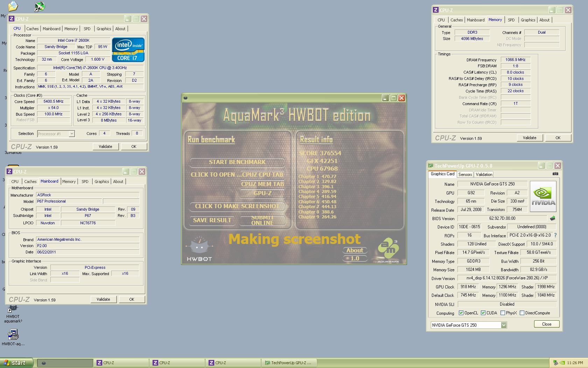This screenshot has width=588, height=368.
Task: Open Graphics tab in Mainboard CPU-Z window
Action: coord(102,182)
